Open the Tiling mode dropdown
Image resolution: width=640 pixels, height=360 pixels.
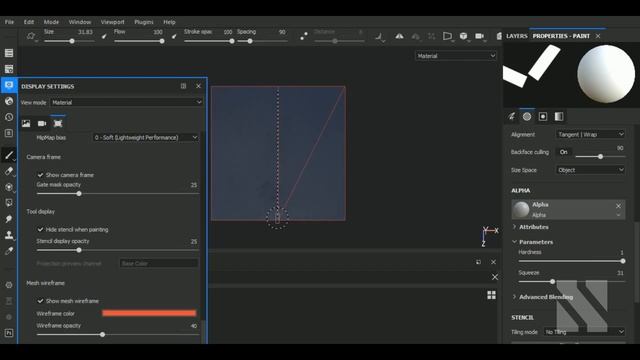[584, 332]
